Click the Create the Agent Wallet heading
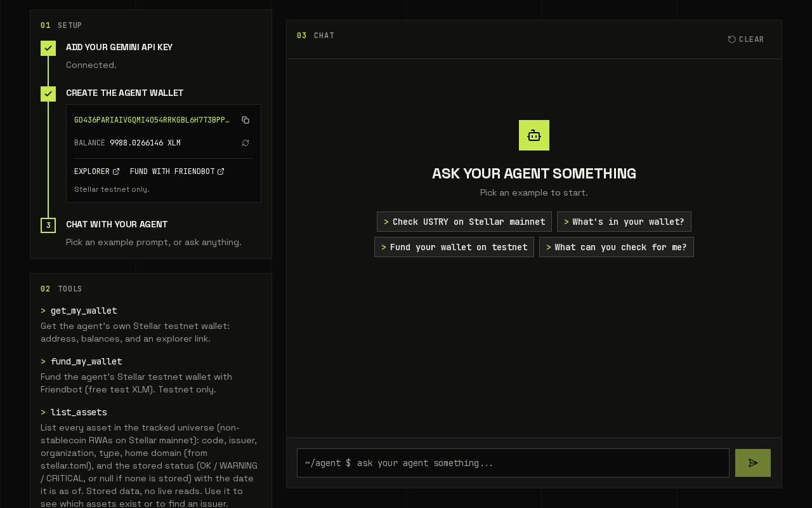Viewport: 812px width, 508px height. (x=125, y=93)
